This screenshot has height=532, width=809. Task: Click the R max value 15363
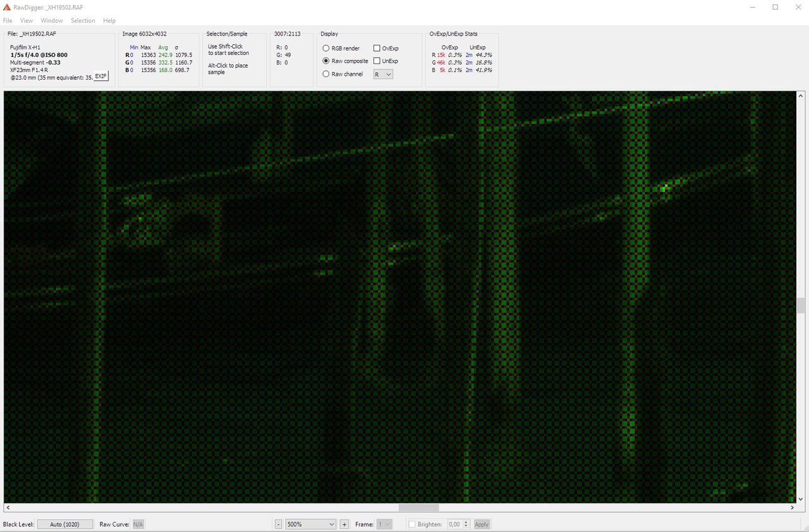(148, 55)
